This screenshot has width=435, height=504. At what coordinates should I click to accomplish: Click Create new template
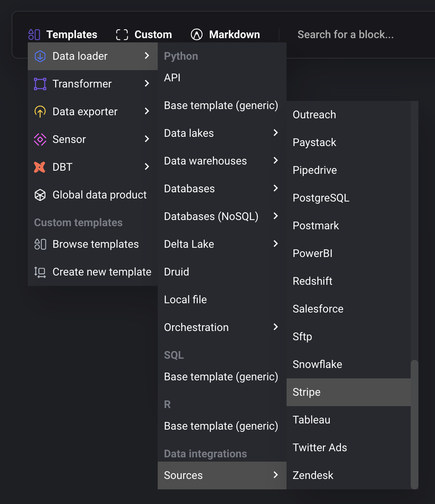[93, 272]
